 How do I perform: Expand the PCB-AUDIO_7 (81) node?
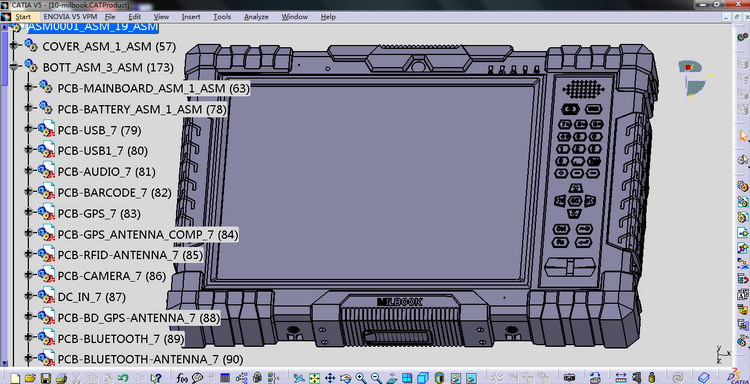click(29, 171)
